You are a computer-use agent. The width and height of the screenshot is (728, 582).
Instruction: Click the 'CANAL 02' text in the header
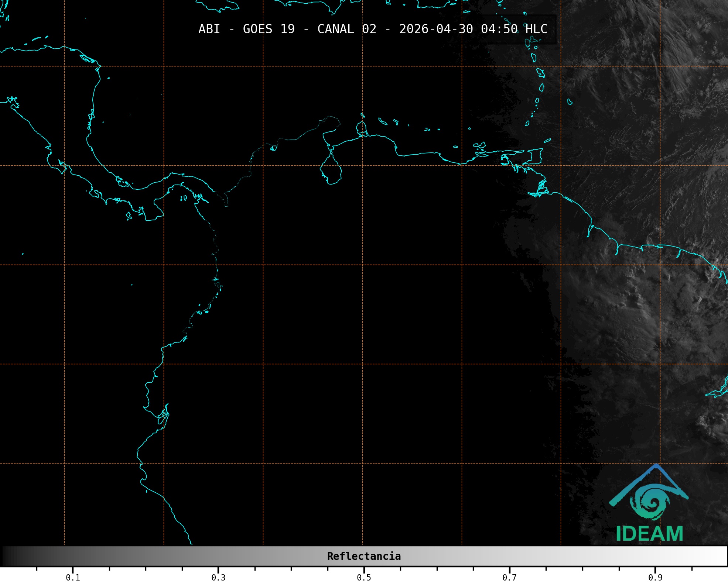pyautogui.click(x=346, y=29)
